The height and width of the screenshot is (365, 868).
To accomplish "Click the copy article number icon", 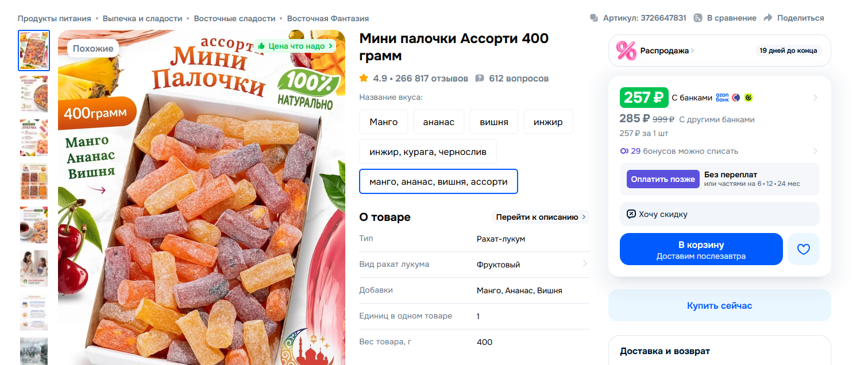I will tap(594, 18).
